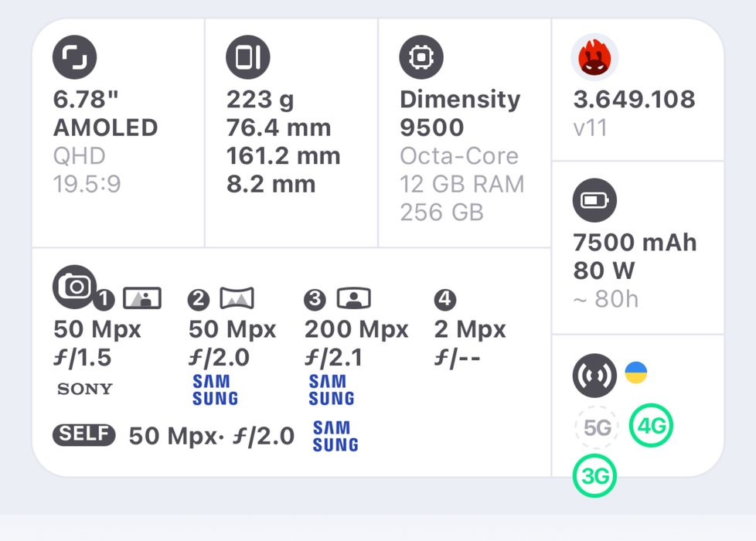
Task: Click the network signal icon
Action: [594, 375]
